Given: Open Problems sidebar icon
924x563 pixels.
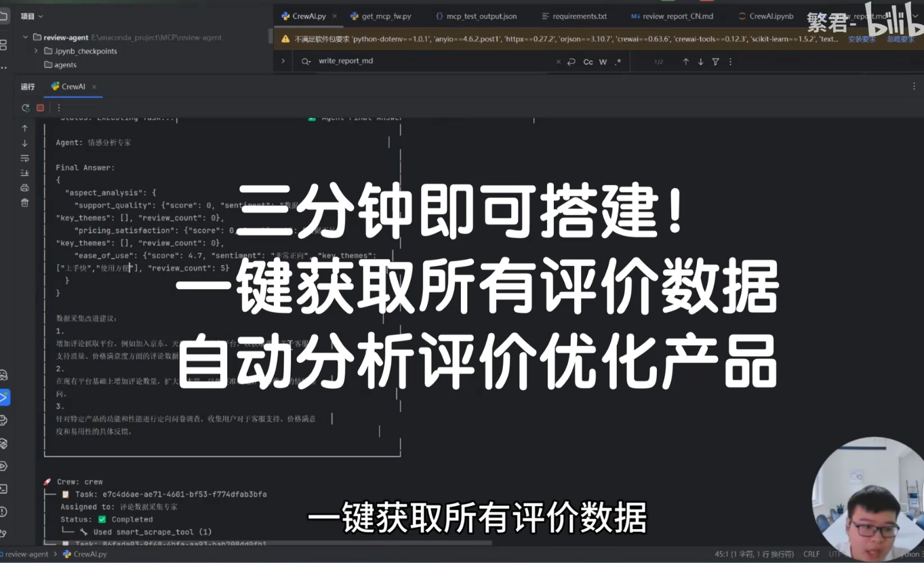Looking at the screenshot, I should [x=4, y=511].
